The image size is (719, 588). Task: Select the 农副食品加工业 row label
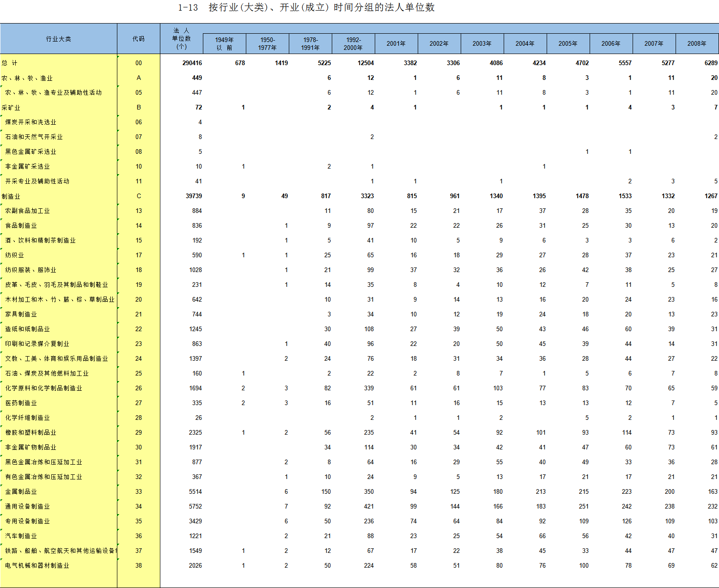click(28, 211)
